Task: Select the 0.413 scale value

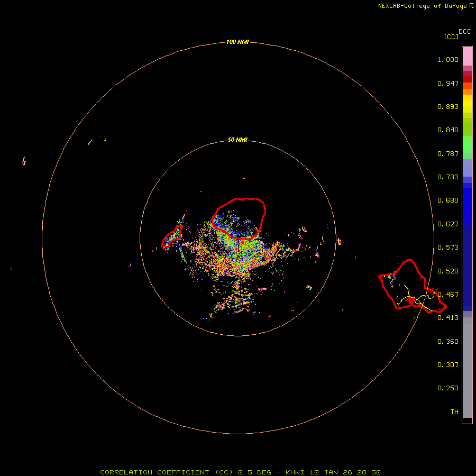Action: (448, 318)
